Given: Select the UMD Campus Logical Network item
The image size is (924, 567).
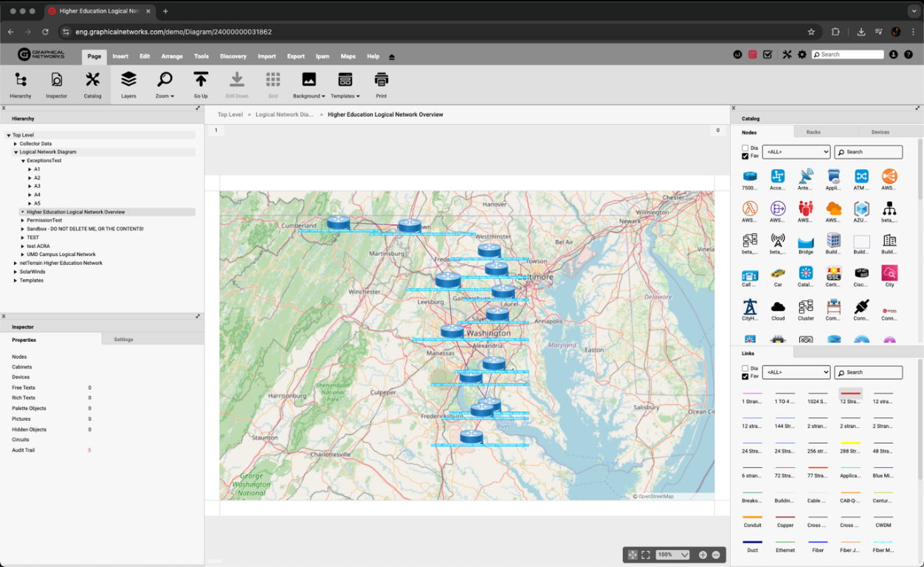Looking at the screenshot, I should pyautogui.click(x=61, y=255).
